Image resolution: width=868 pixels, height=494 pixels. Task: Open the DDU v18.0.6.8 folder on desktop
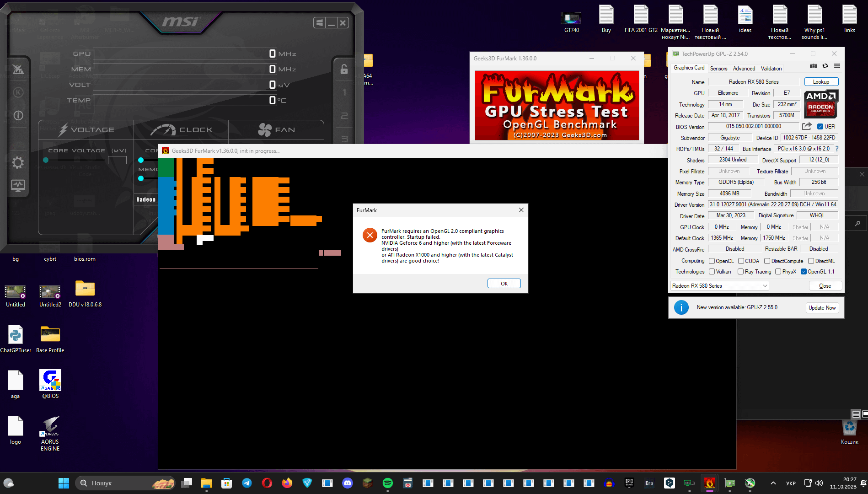(85, 294)
